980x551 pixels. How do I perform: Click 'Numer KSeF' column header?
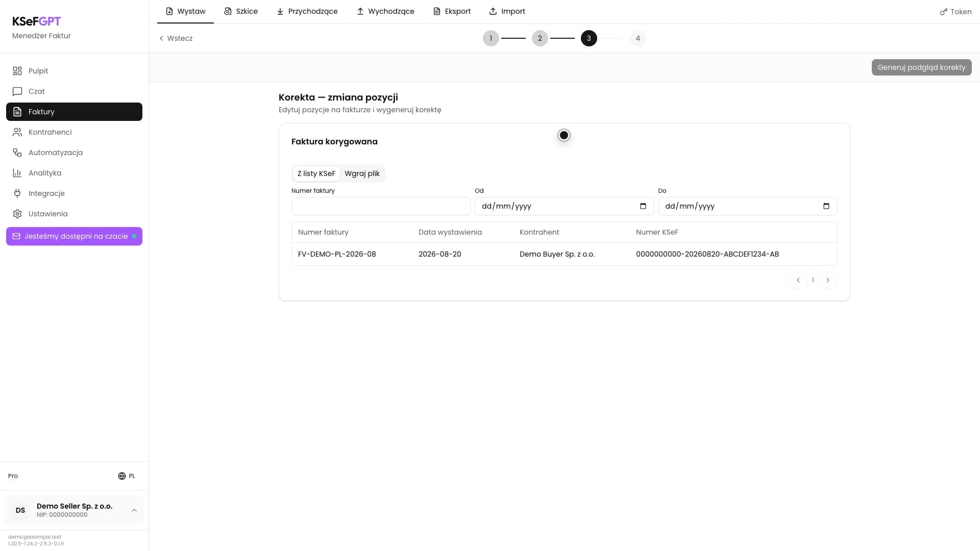coord(657,232)
